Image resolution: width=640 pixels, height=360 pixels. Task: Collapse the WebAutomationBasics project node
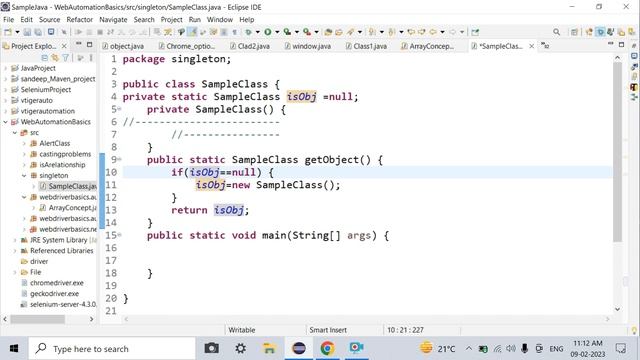[x=5, y=122]
